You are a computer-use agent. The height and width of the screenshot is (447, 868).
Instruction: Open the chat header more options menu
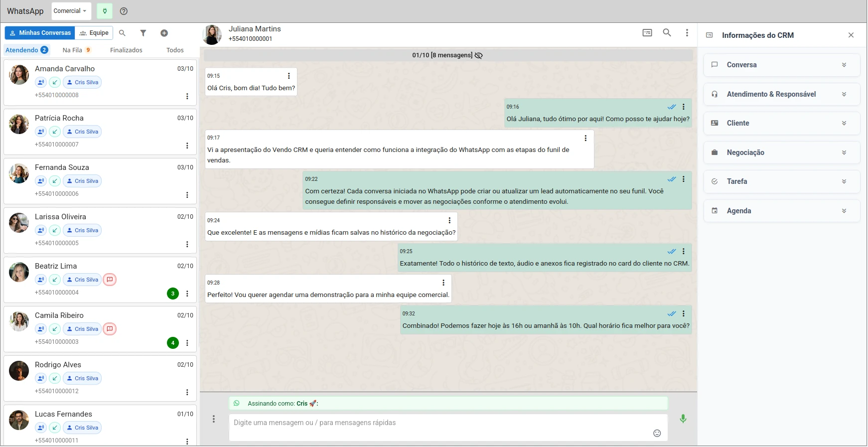[687, 33]
